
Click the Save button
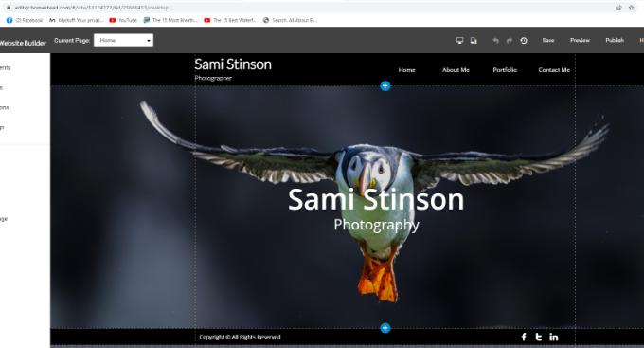pyautogui.click(x=548, y=41)
